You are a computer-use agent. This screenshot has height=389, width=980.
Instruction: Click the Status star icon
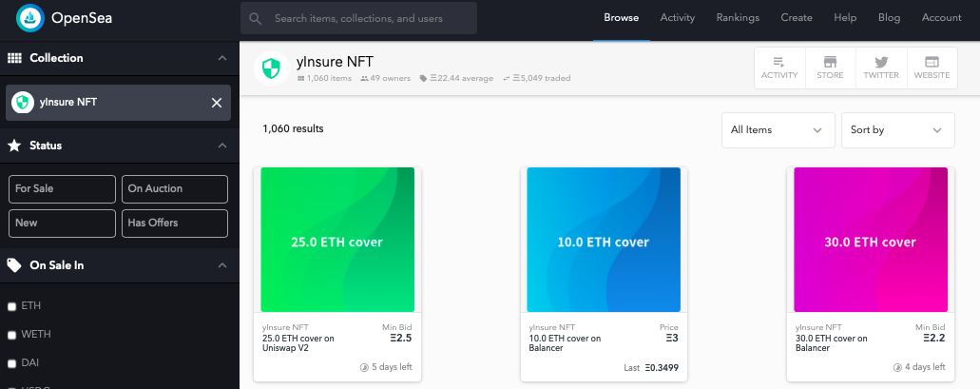14,146
